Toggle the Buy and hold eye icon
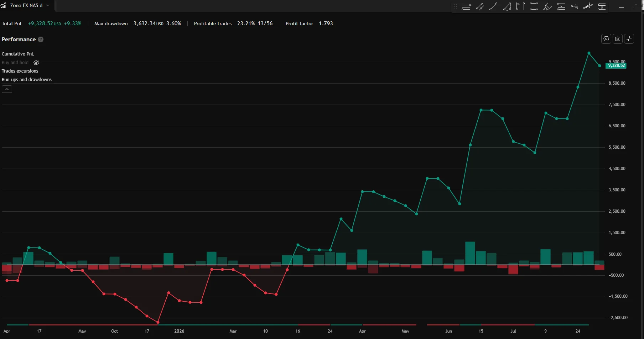The height and width of the screenshot is (339, 644). [x=36, y=63]
